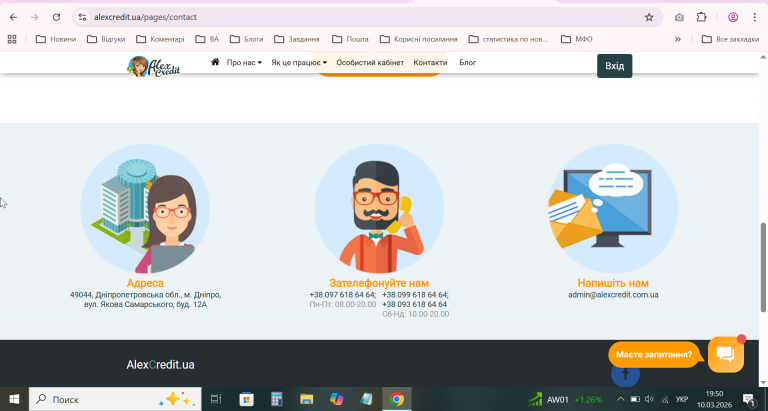Open the ВА bookmarks folder
The image size is (768, 411).
[207, 39]
